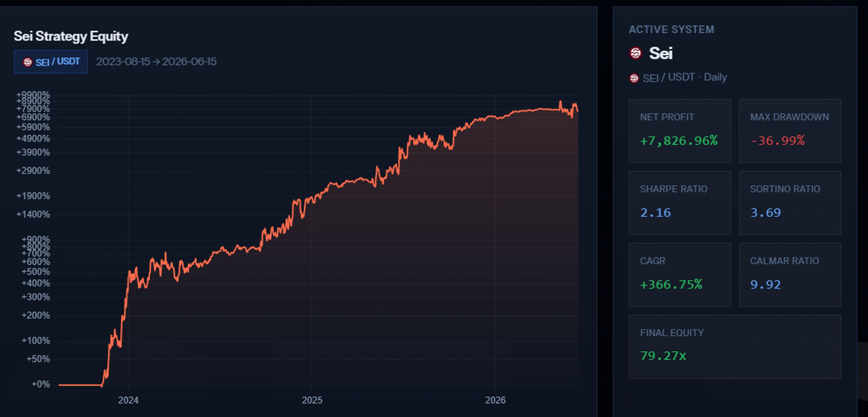Click the SEI / USDT · Daily subtitle
The width and height of the screenshot is (868, 417).
[685, 78]
